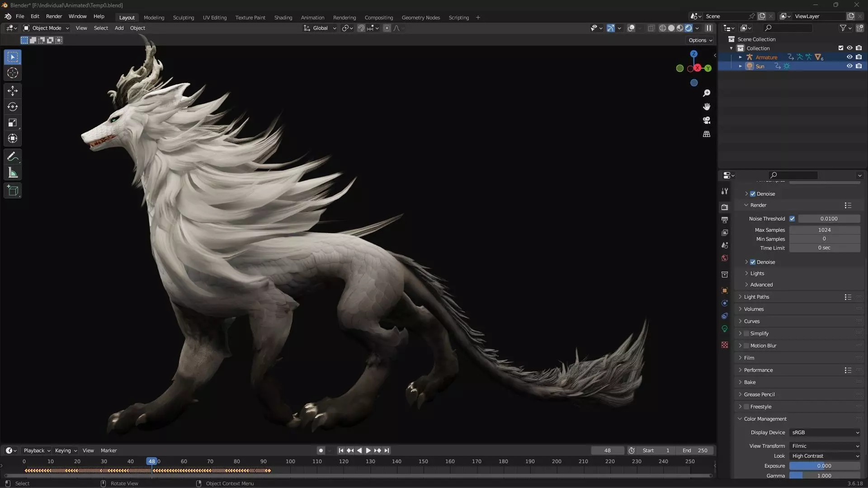Activate the Move tool
The height and width of the screenshot is (488, 868).
point(13,91)
